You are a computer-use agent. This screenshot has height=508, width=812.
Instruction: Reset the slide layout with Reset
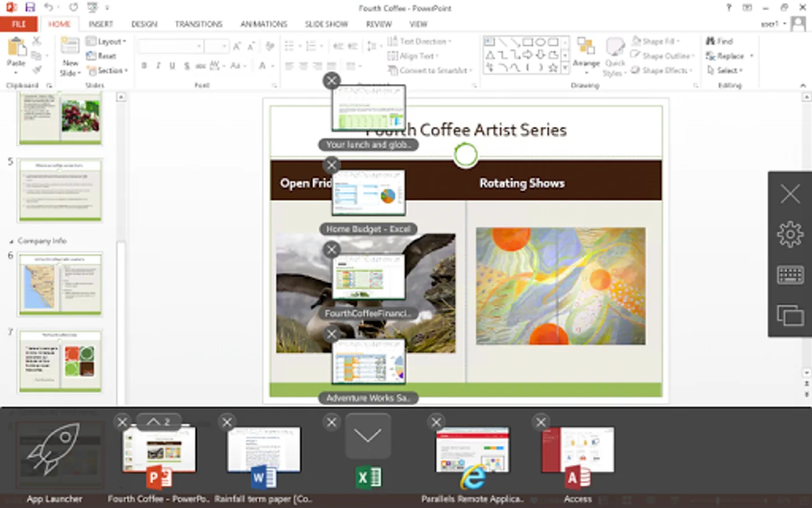click(101, 56)
